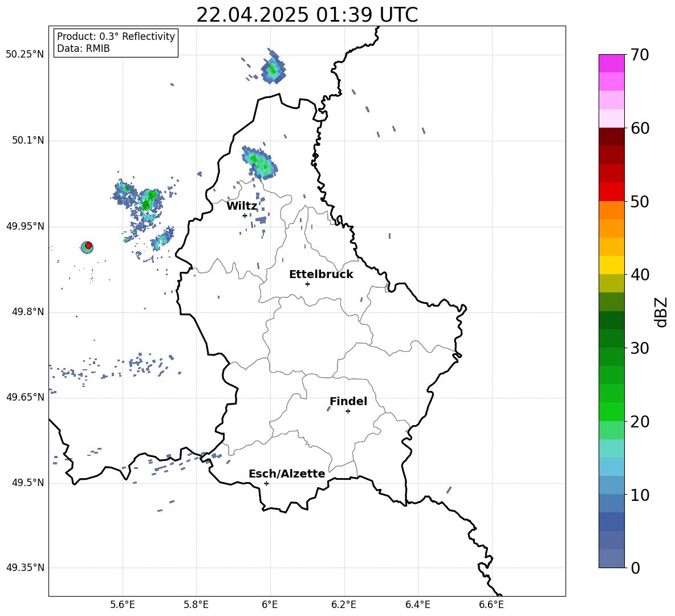
Task: Click the 6.4°E longitude label
Action: [417, 605]
